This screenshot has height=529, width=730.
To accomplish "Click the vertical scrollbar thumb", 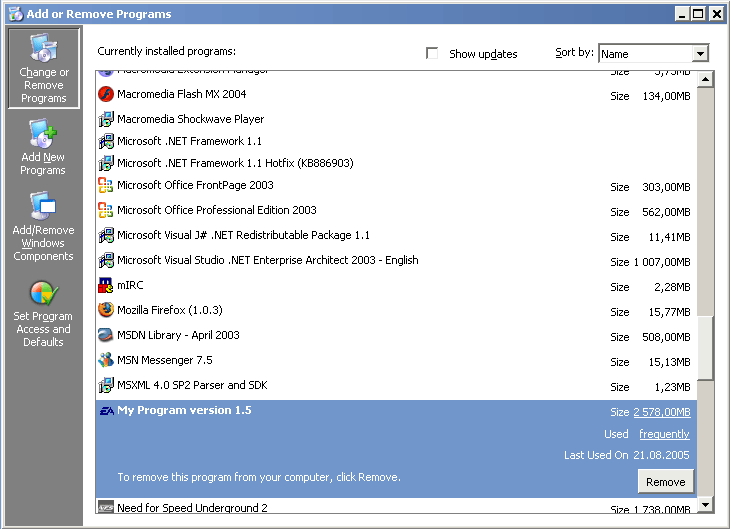I will pyautogui.click(x=705, y=348).
